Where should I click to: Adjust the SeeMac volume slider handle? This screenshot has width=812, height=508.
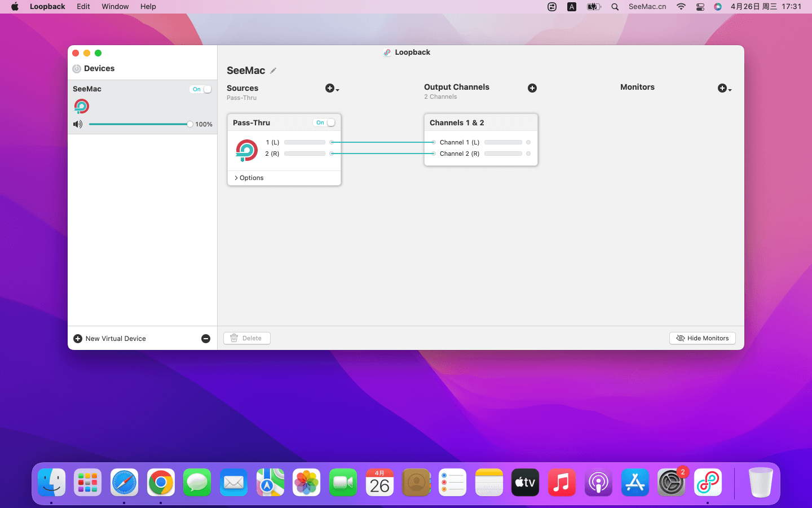(190, 124)
